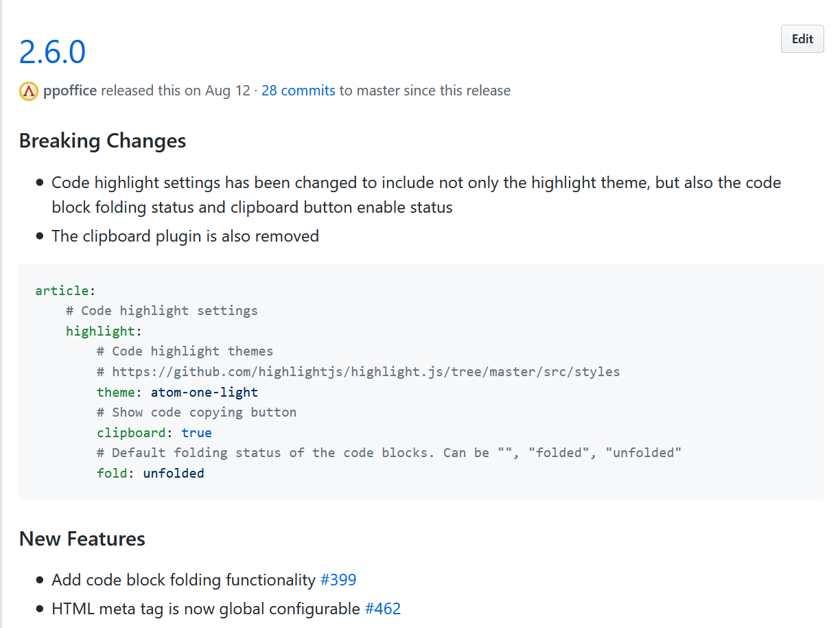Click the Edit button
Screen dimensions: 840x628
802,38
